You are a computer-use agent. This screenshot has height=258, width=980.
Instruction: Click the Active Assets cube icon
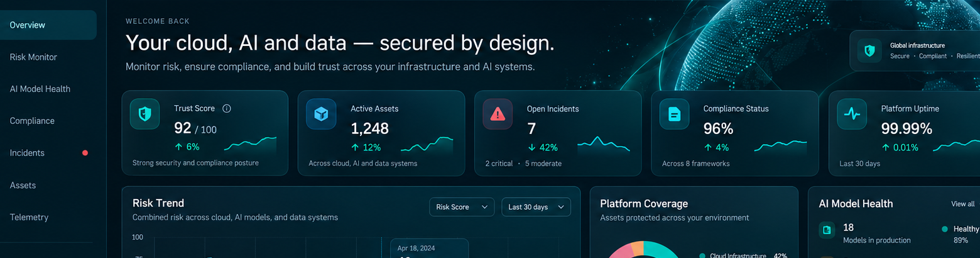[x=322, y=115]
